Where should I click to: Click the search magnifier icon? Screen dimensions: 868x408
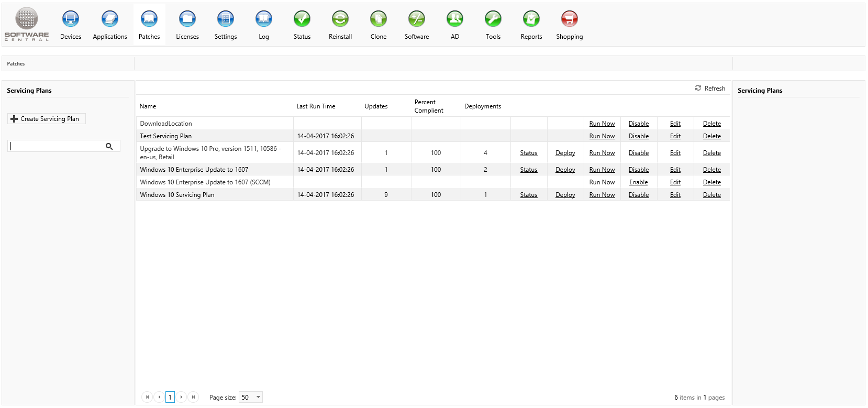click(x=109, y=147)
